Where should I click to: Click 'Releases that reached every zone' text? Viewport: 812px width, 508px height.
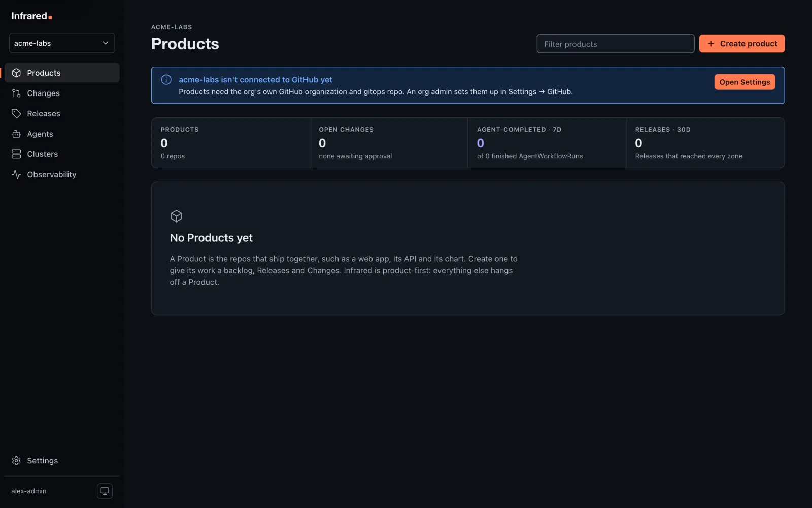689,156
